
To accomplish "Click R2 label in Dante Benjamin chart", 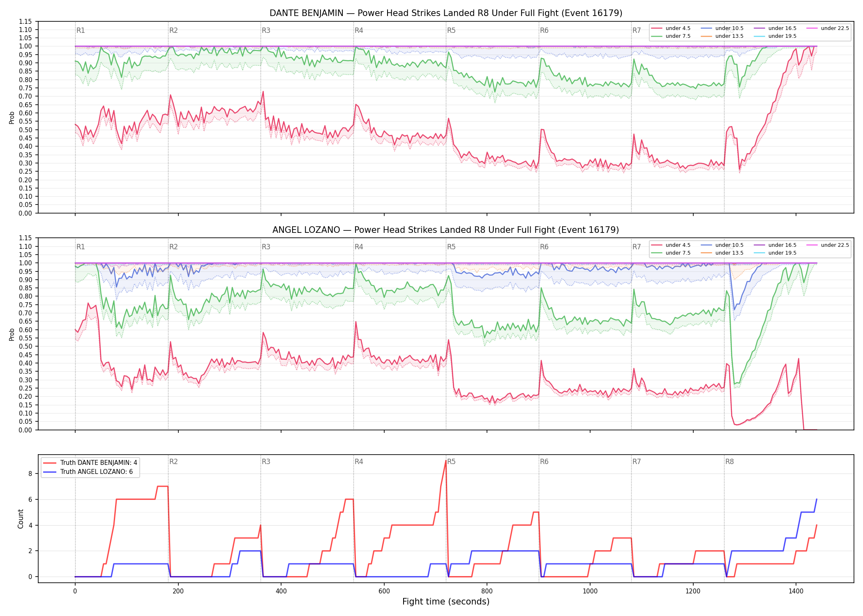I will click(x=173, y=30).
